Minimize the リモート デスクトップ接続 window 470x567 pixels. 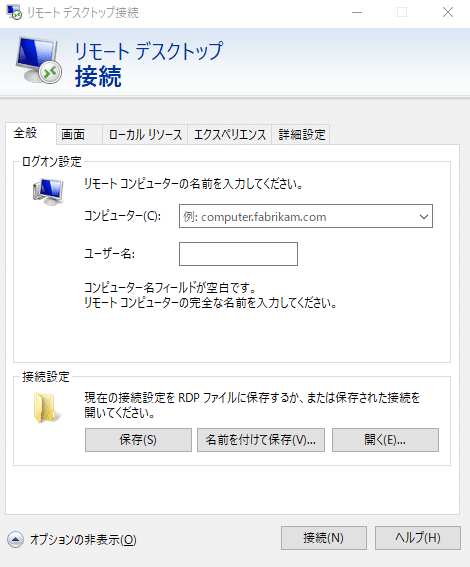[x=357, y=12]
